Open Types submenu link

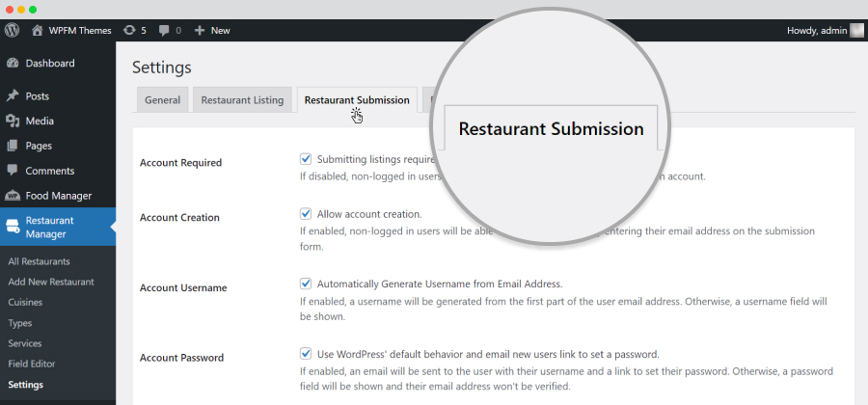[20, 323]
